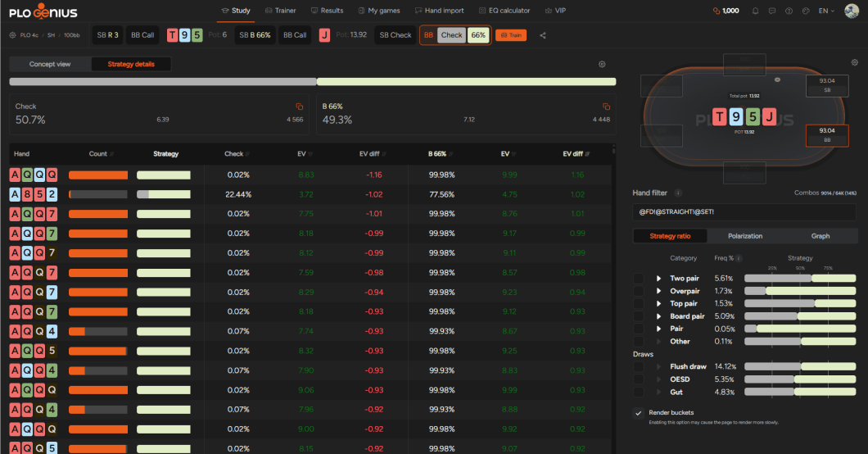Copy the Check strategy range icon
Screen dimensions: 868x454
point(300,107)
